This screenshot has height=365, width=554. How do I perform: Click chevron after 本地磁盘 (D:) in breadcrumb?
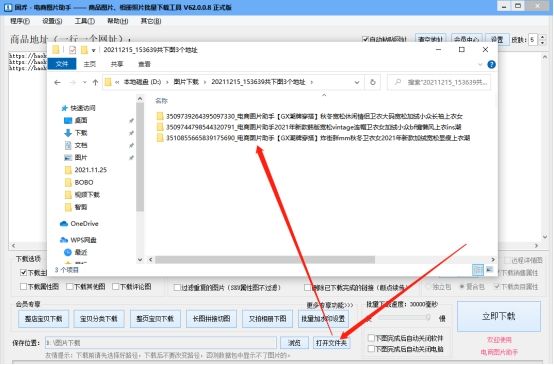167,82
